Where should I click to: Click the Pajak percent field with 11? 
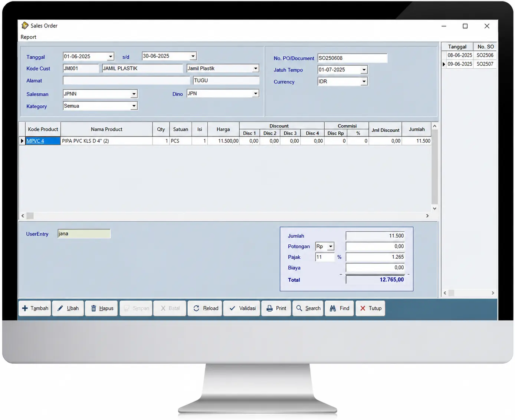coord(325,257)
